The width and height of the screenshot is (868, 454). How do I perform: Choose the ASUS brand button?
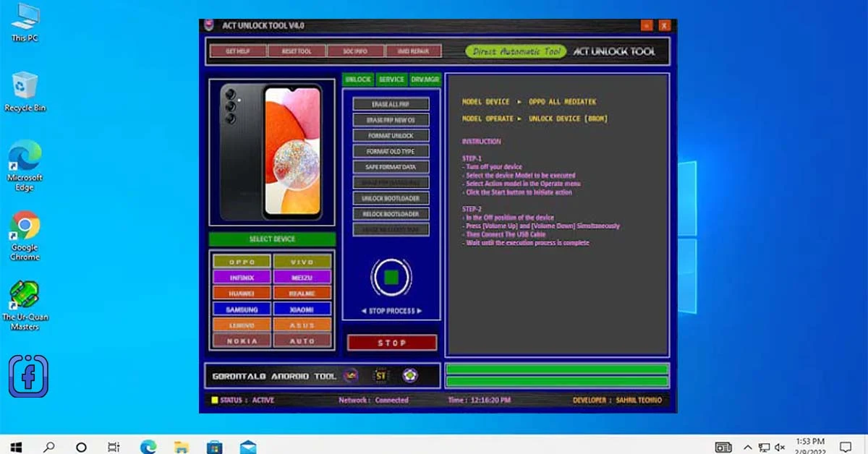pyautogui.click(x=302, y=325)
